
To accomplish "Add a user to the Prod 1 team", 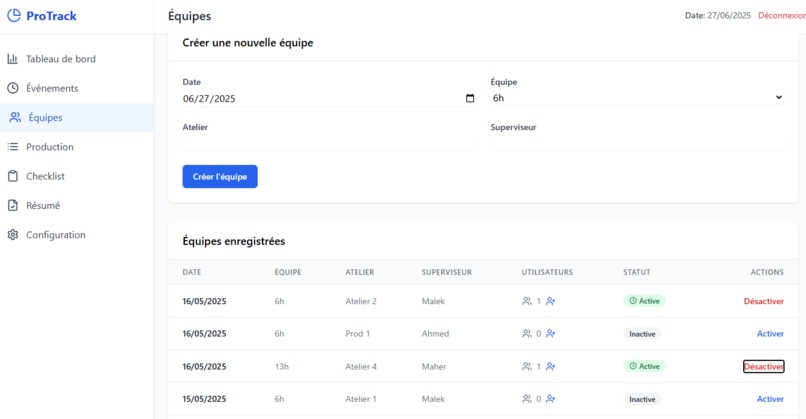I will [551, 333].
